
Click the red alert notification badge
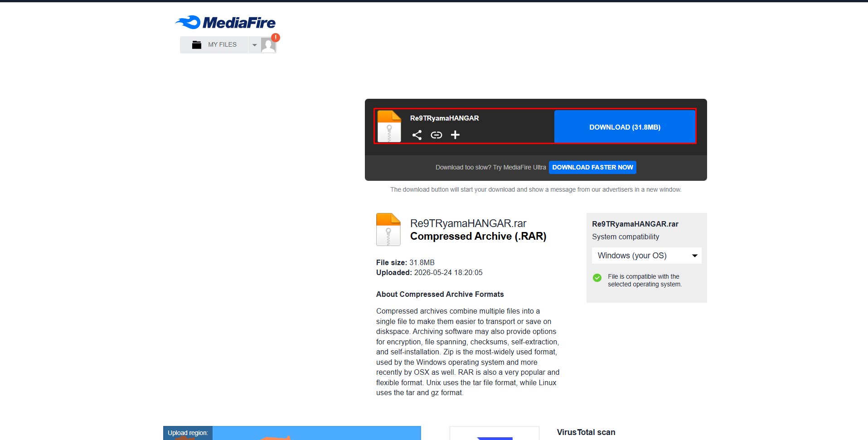[276, 37]
